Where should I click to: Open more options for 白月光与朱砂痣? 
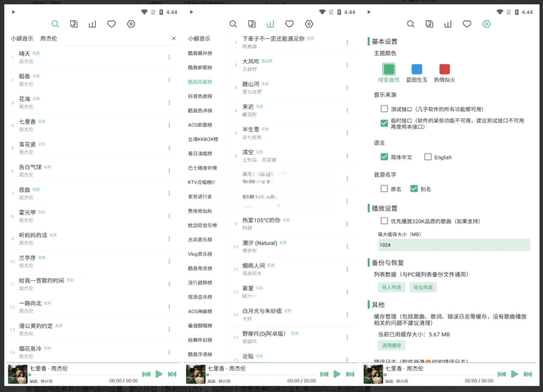[347, 315]
